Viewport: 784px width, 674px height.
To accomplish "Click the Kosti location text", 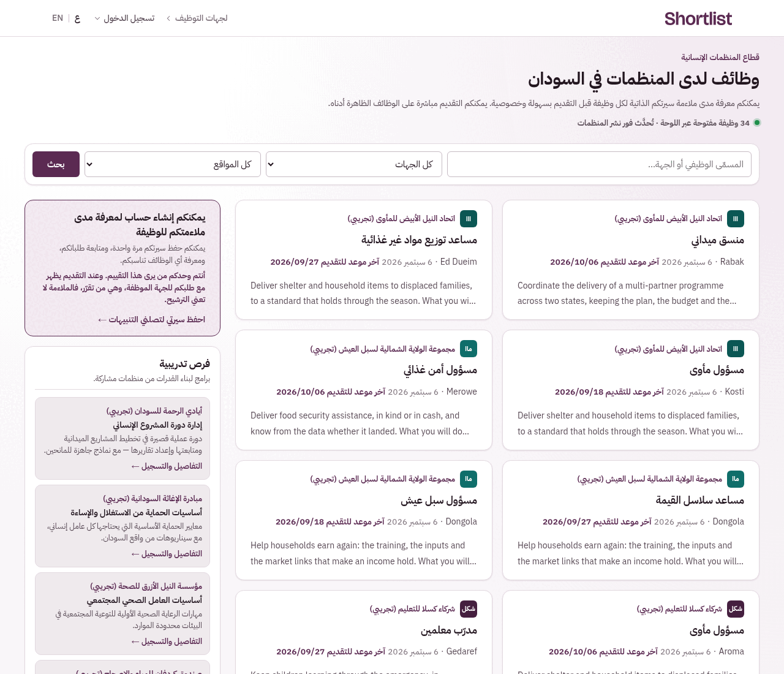I will [x=734, y=392].
